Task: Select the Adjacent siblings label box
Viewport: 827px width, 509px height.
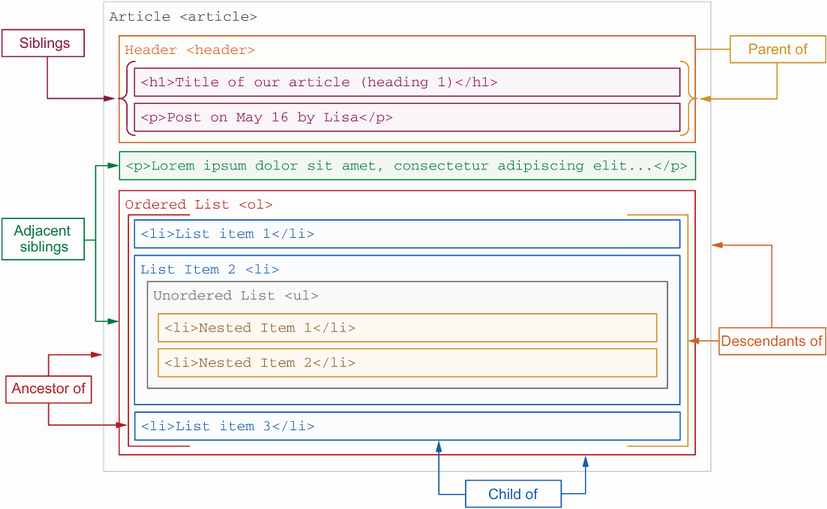Action: [x=42, y=239]
